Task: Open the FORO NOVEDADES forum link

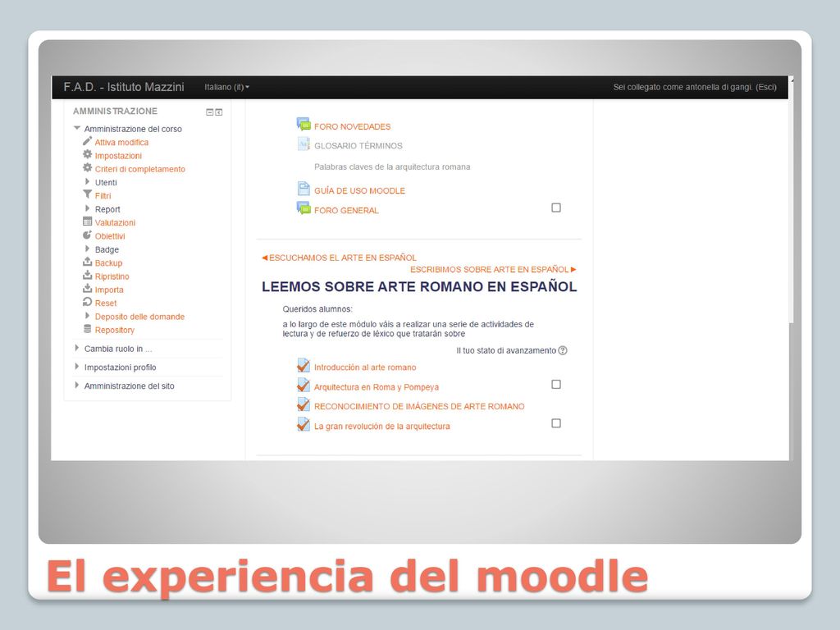Action: [353, 126]
